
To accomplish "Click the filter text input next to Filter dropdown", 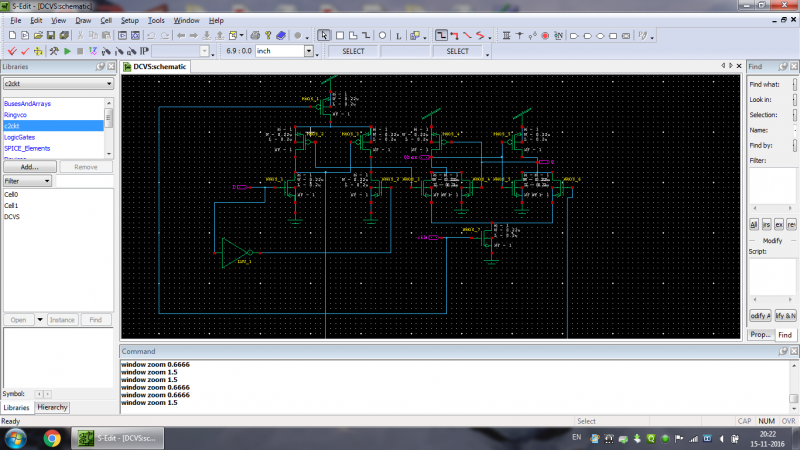I will point(84,181).
